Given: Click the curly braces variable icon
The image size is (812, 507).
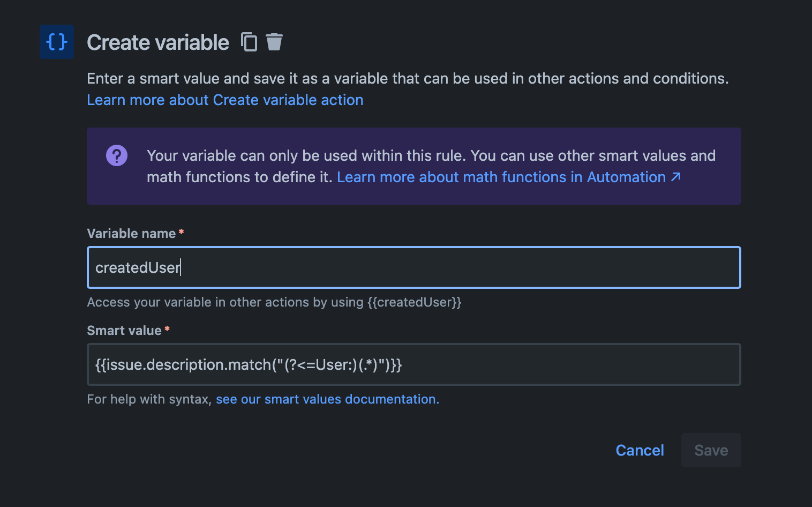Looking at the screenshot, I should tap(56, 42).
